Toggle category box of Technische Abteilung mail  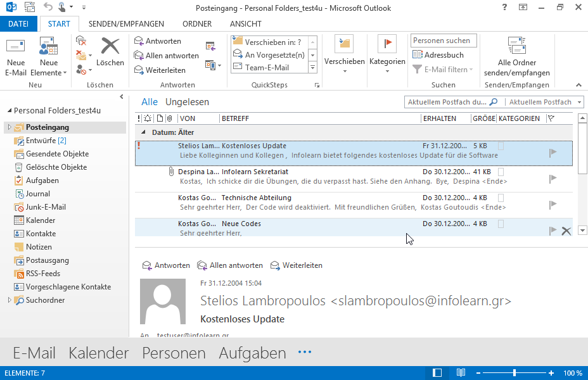(501, 198)
